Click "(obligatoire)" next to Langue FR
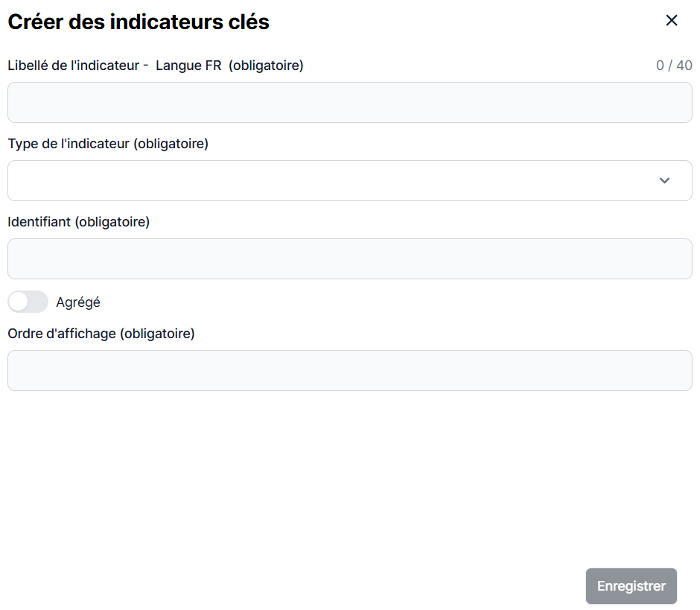 pos(266,66)
